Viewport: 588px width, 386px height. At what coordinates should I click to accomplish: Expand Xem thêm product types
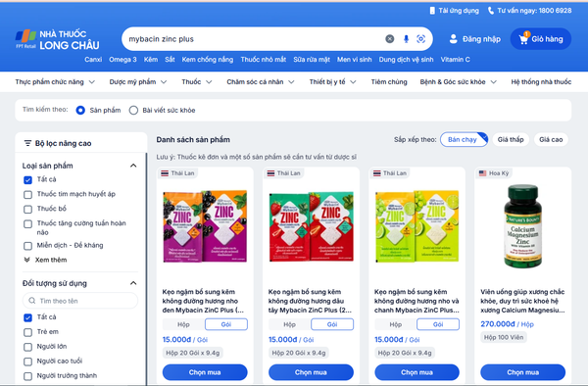click(45, 260)
